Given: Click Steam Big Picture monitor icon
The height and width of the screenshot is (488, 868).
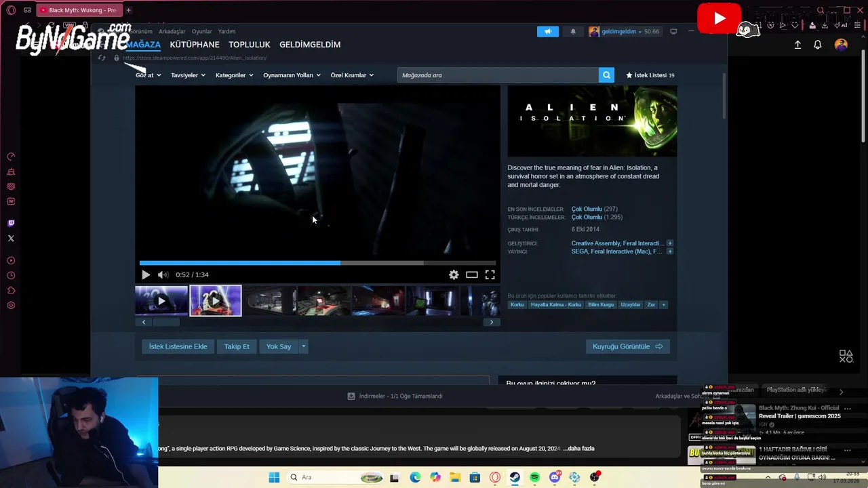Looking at the screenshot, I should click(673, 31).
